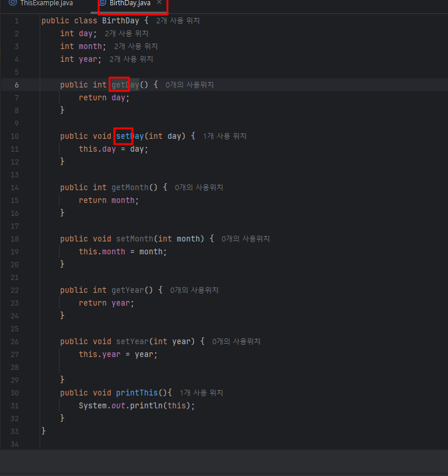
Task: Open usages hint next to class BirthDay
Action: (x=178, y=20)
